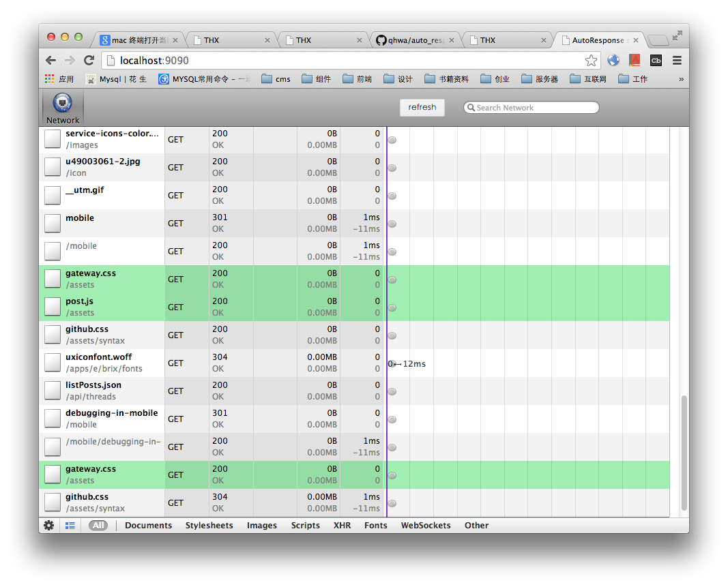
Task: Click the refresh button
Action: tap(422, 107)
